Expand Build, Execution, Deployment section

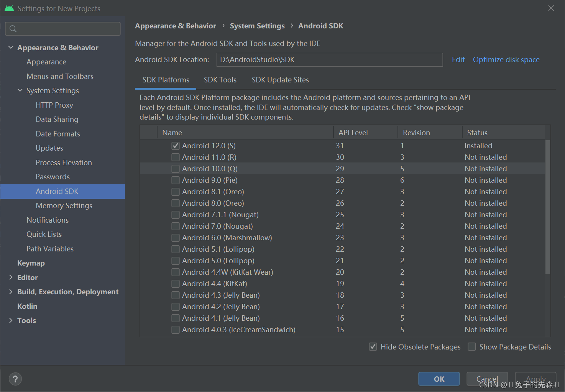pos(11,292)
